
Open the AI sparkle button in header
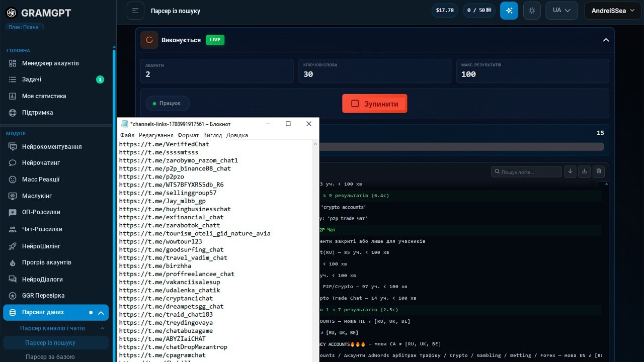click(x=509, y=11)
